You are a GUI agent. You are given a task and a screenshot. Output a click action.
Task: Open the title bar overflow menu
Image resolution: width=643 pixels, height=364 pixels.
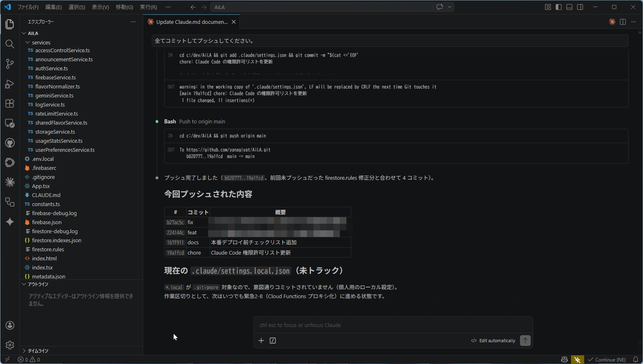[x=168, y=7]
